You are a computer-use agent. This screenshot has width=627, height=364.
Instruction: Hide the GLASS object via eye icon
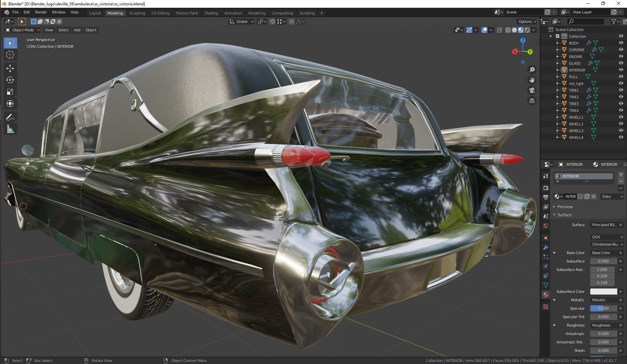click(621, 63)
